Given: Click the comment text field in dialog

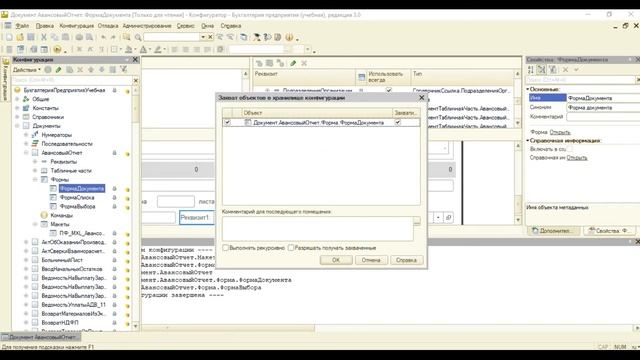Looking at the screenshot, I should pyautogui.click(x=318, y=229).
